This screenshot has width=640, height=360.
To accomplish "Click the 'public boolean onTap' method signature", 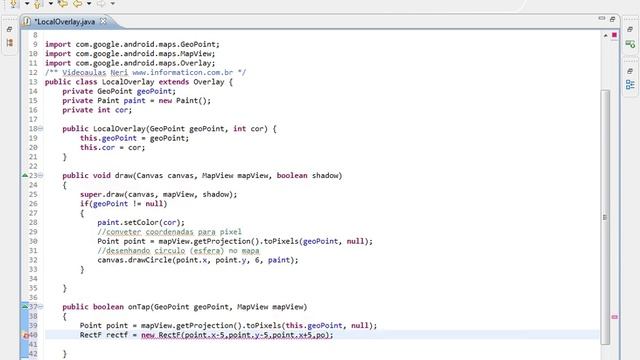I will click(185, 307).
